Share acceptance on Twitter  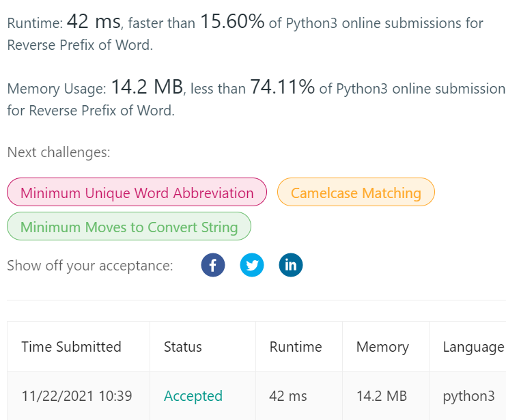[x=252, y=265]
